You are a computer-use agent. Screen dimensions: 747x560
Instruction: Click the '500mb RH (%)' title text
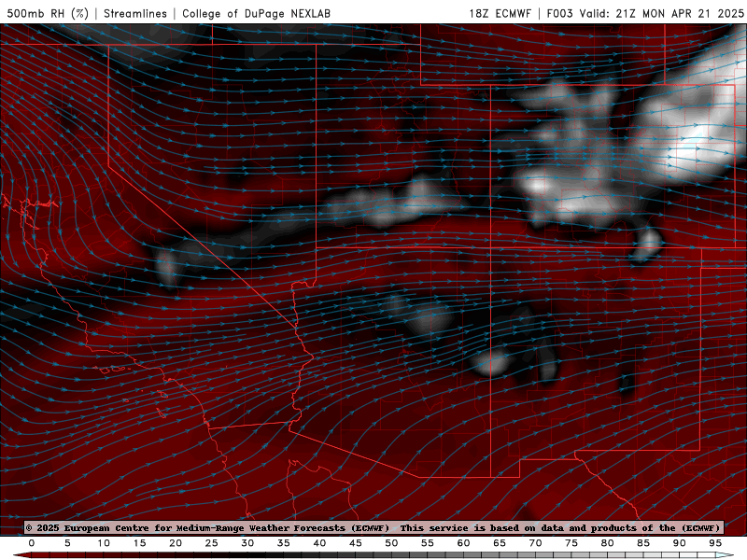pyautogui.click(x=48, y=13)
